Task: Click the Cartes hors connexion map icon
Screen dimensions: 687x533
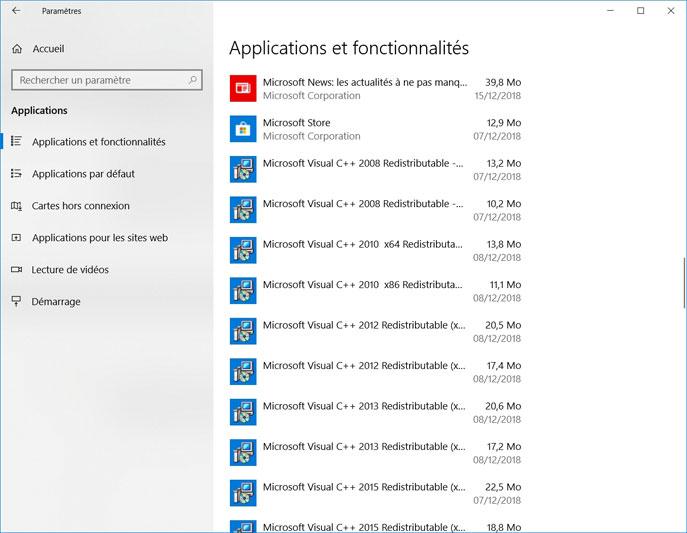Action: 16,205
